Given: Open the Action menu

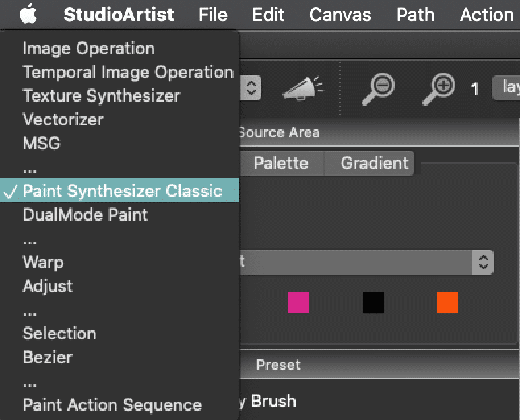Looking at the screenshot, I should [486, 15].
